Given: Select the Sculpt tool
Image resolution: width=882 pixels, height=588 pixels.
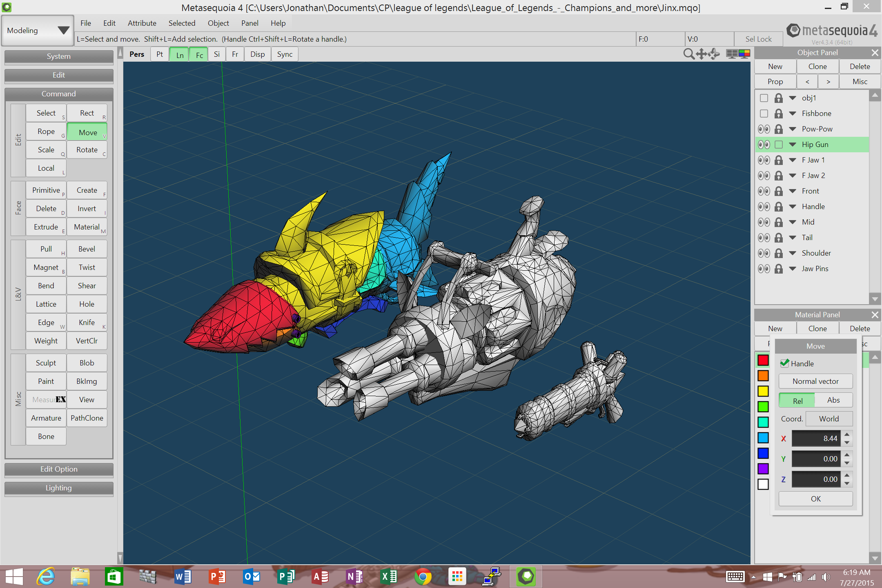Looking at the screenshot, I should click(46, 363).
